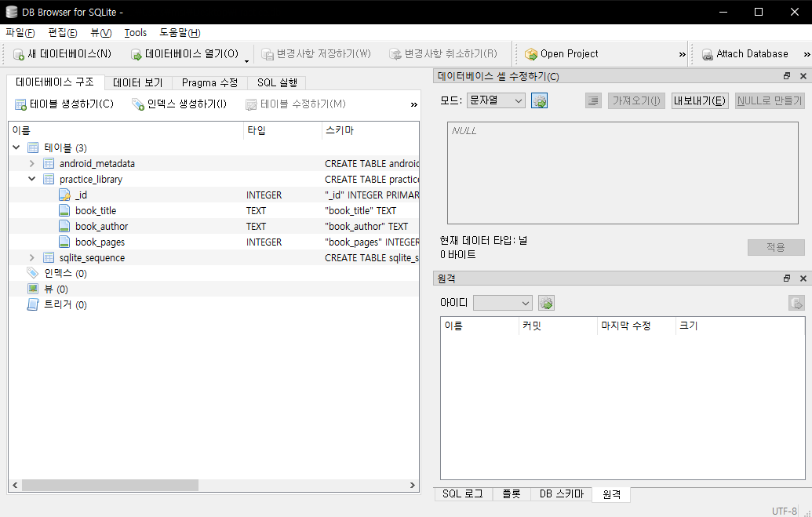Select the book_author tree row
The width and height of the screenshot is (812, 517).
click(214, 227)
